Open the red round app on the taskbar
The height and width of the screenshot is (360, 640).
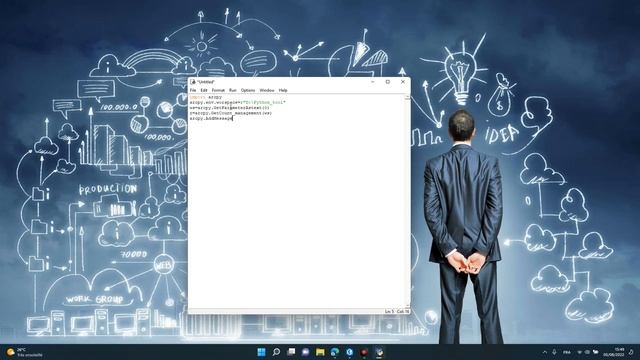364,352
